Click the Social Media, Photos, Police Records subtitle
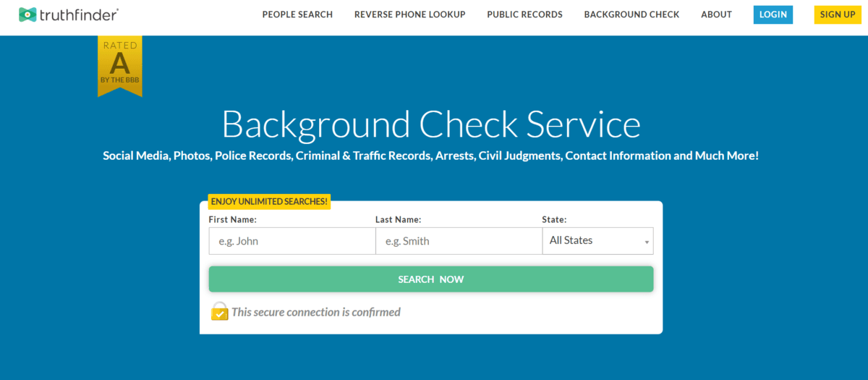 (431, 156)
